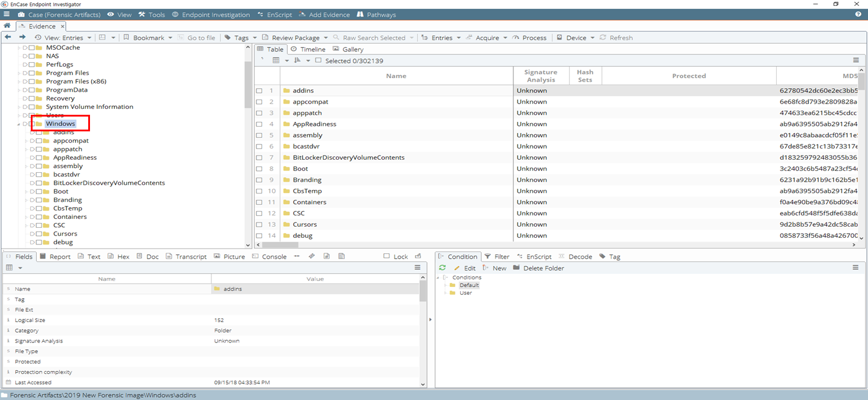Click the split view layout icon in toolbar
868x400 pixels.
click(x=102, y=37)
